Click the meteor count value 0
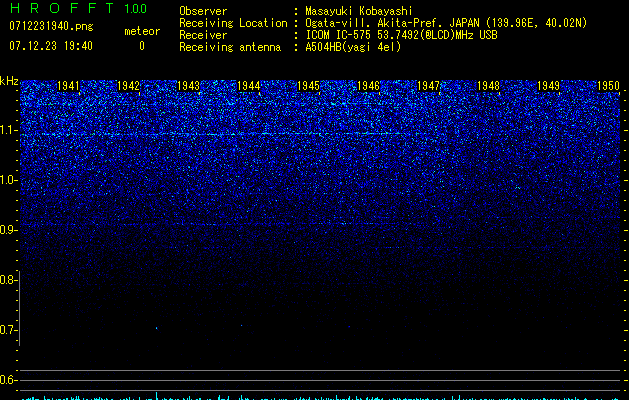The image size is (629, 400). click(142, 46)
